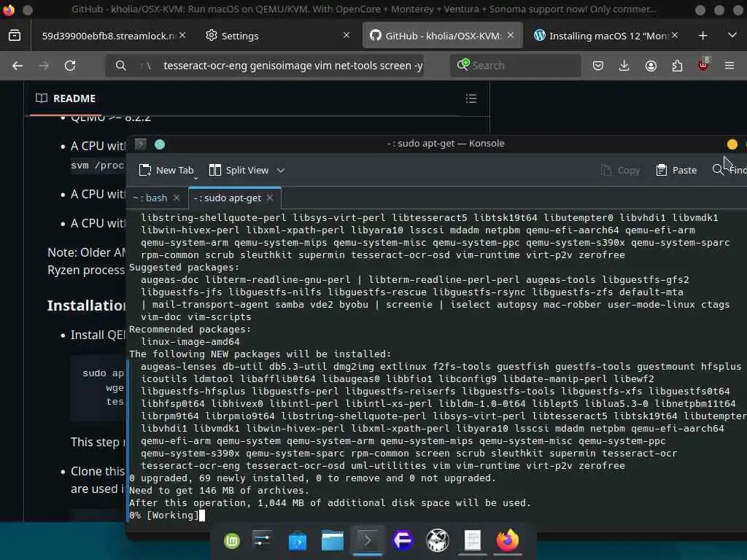This screenshot has width=747, height=560.
Task: Click the teal pin button in Konsole titlebar
Action: point(160,144)
